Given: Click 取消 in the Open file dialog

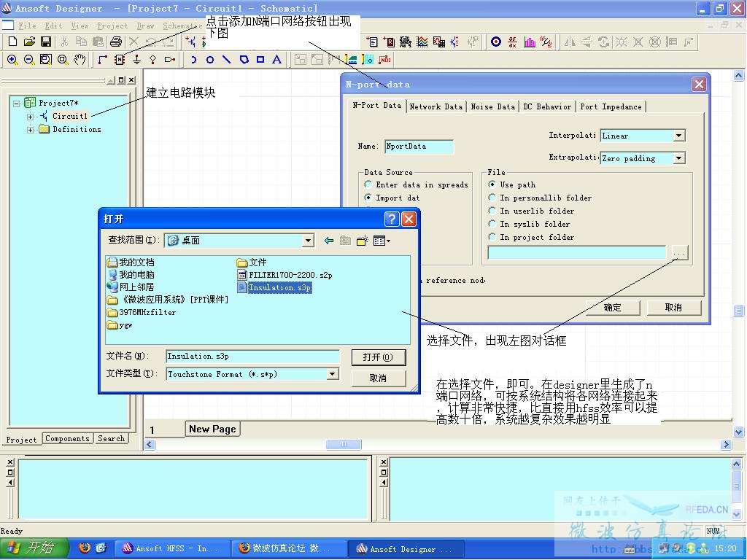Looking at the screenshot, I should click(x=379, y=378).
